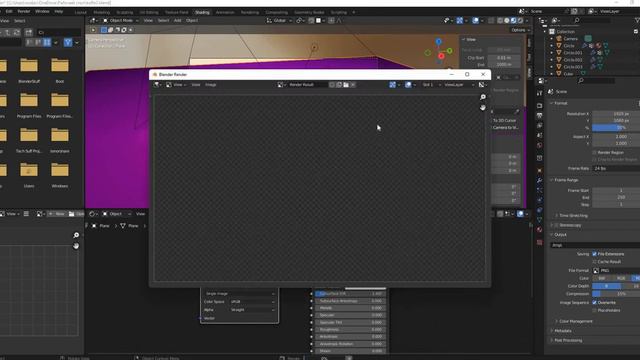
Task: Open the Scene properties tab icon
Action: pos(540,136)
